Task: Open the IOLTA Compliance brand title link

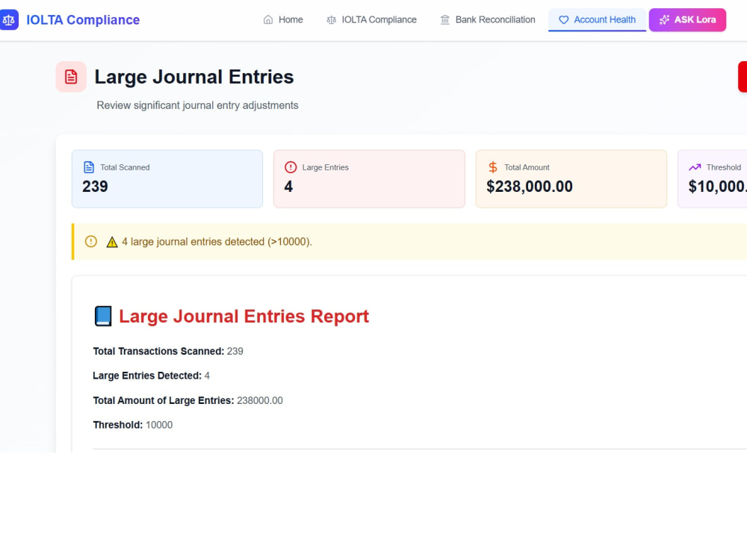Action: coord(83,20)
